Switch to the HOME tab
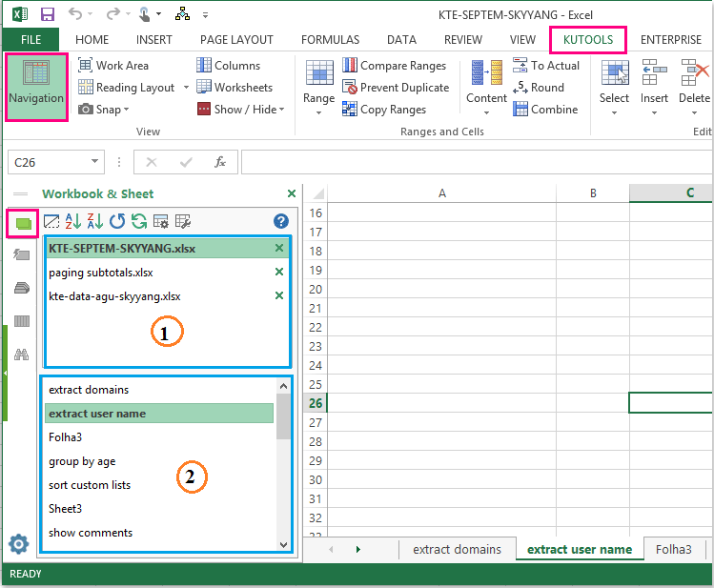The width and height of the screenshot is (714, 588). coord(92,40)
